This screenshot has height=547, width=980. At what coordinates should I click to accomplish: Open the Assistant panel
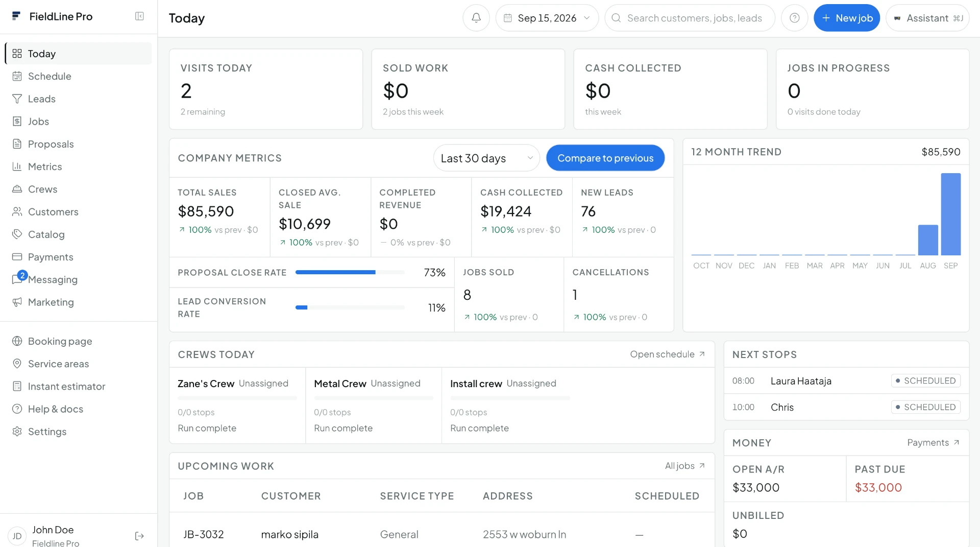[927, 18]
